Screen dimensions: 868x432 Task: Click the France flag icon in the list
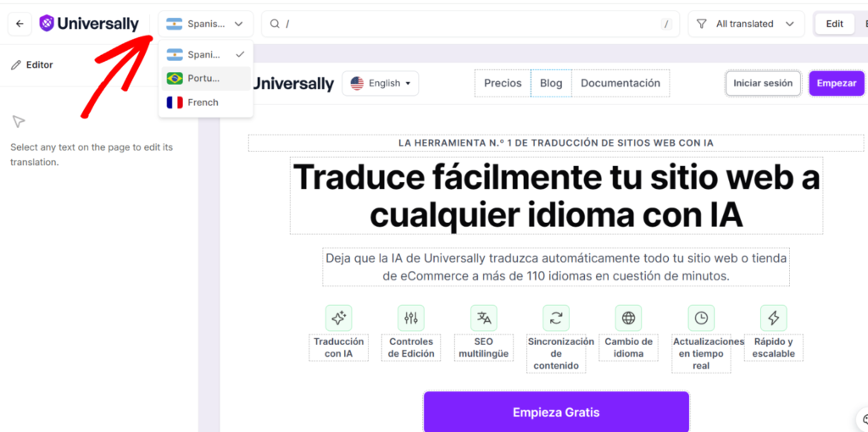pos(175,102)
